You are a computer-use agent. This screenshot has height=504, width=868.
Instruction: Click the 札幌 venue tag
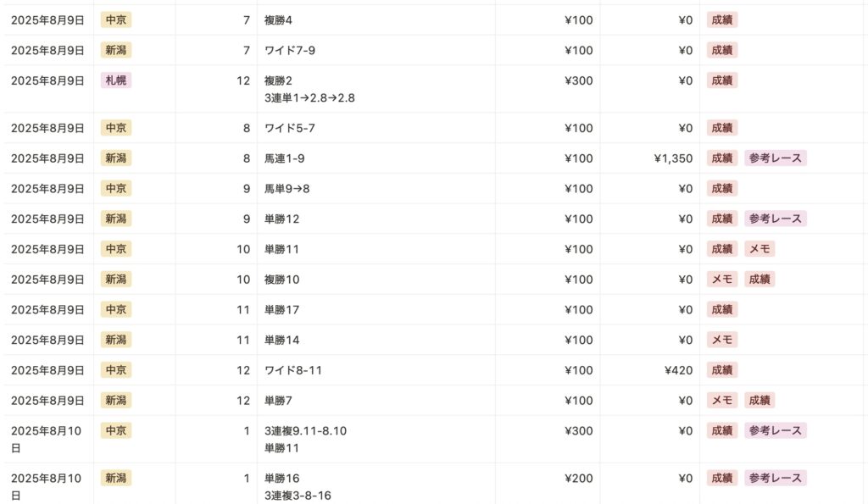[115, 80]
